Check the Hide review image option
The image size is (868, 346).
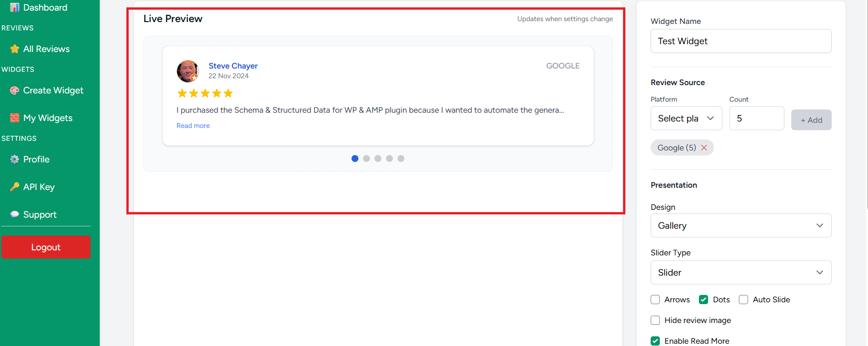coord(655,320)
